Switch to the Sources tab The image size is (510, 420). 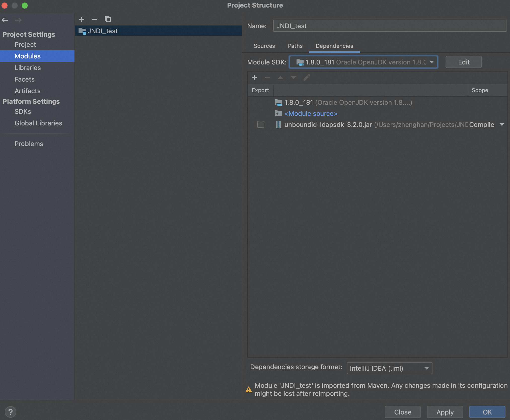click(264, 46)
